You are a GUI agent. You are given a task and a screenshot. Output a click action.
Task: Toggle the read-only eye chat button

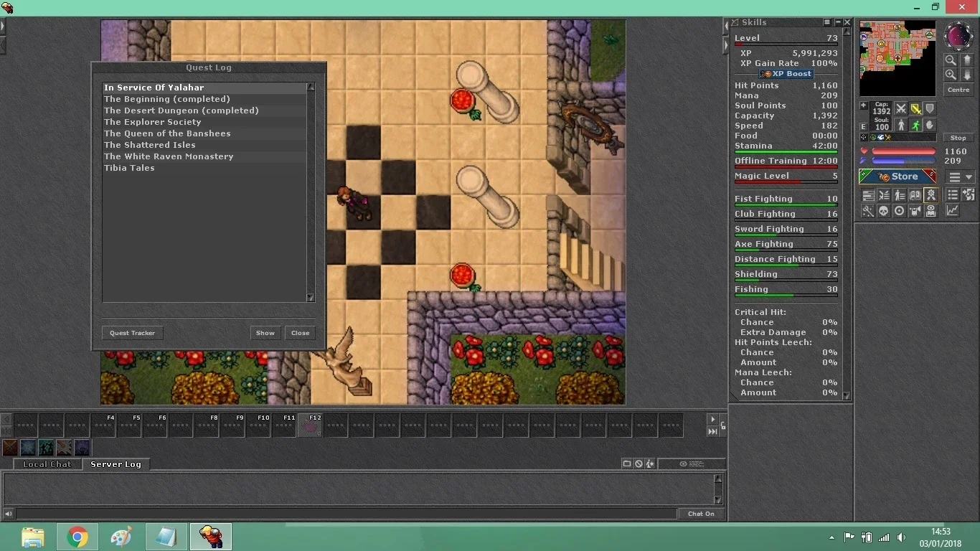(692, 464)
